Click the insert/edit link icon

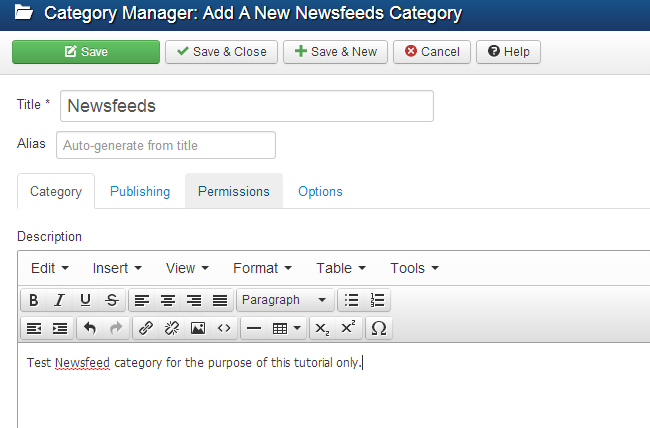146,328
